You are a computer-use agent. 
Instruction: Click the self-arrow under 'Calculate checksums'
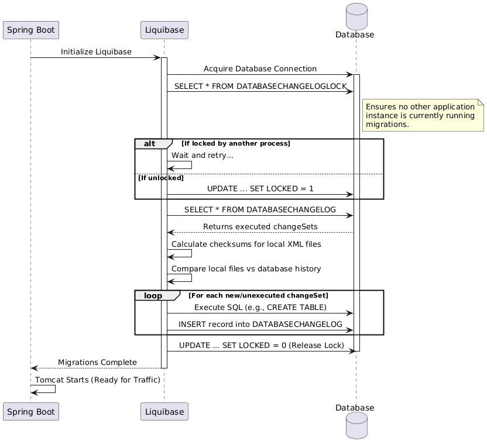click(180, 253)
